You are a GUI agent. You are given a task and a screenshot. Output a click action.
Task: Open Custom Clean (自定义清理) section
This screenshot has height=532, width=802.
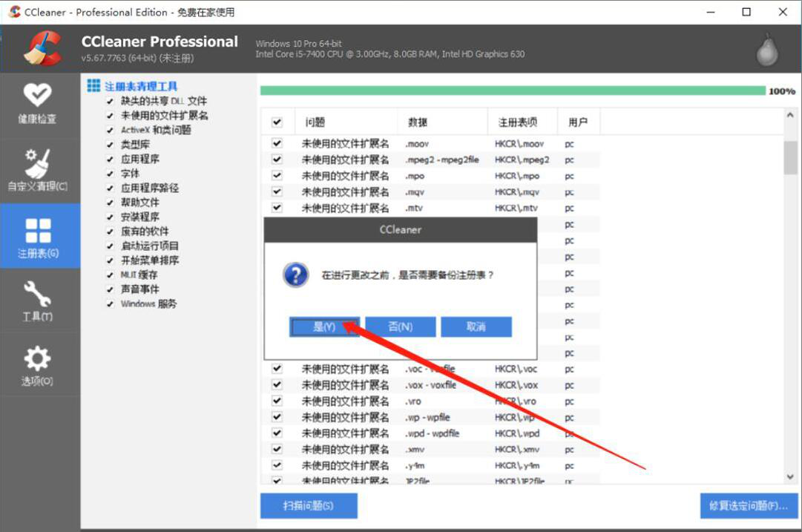(37, 170)
